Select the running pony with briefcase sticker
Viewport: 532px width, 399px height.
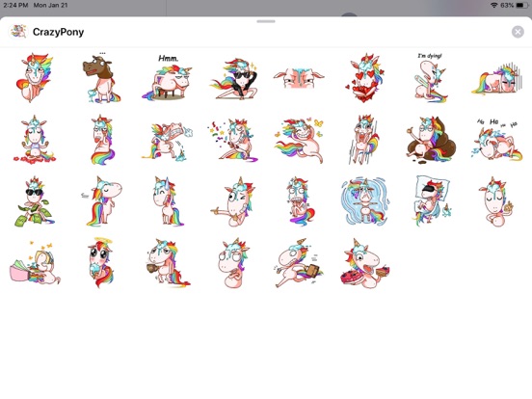[299, 262]
